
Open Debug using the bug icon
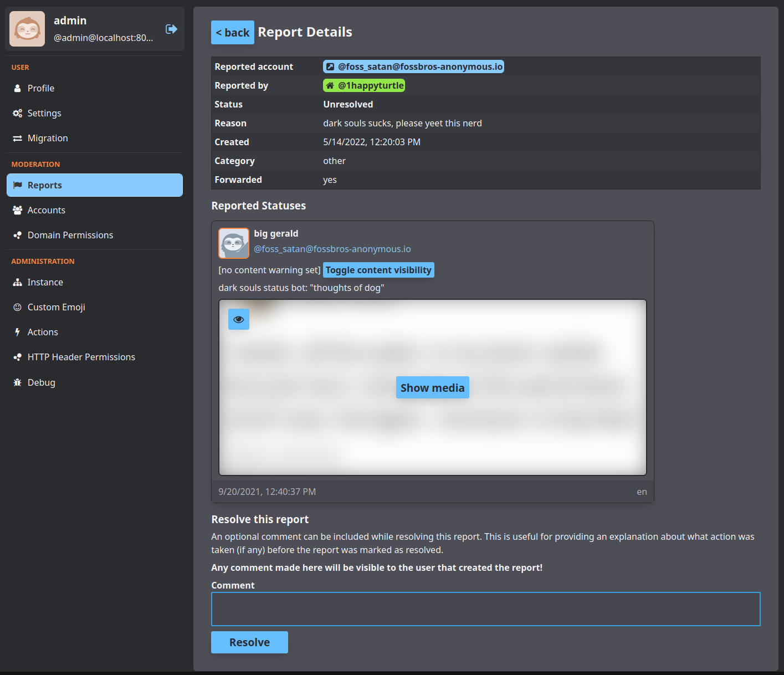[17, 382]
